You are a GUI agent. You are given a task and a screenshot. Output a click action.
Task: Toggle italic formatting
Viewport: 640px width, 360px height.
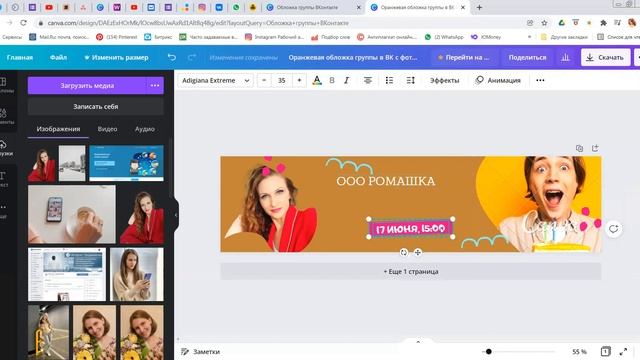[347, 80]
